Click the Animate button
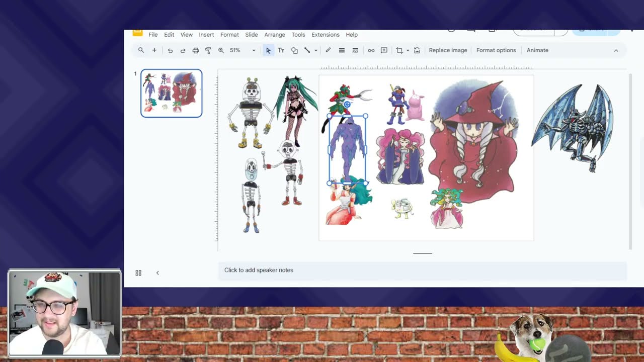The width and height of the screenshot is (644, 362). (x=537, y=50)
